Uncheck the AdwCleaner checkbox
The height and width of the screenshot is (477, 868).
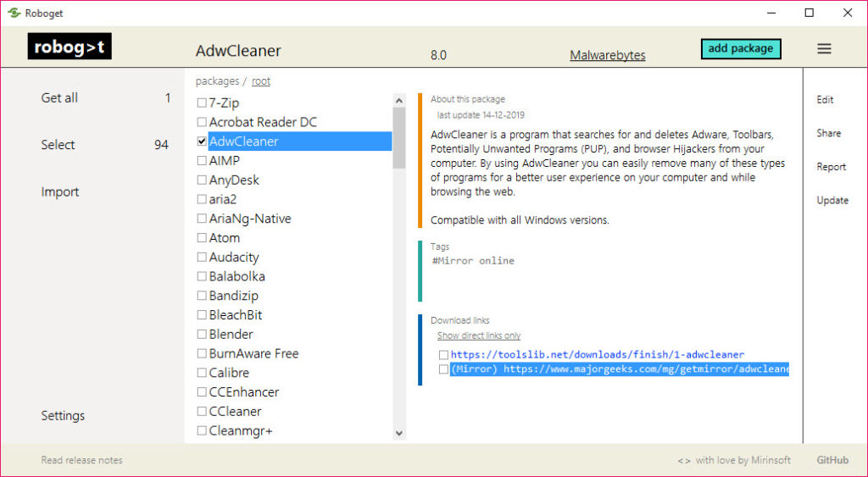click(202, 141)
